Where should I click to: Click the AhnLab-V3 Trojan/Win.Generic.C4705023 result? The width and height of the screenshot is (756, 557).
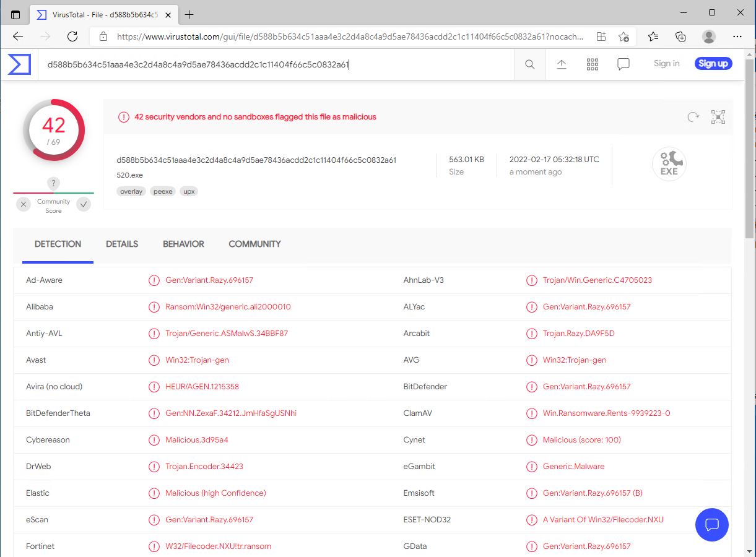click(x=597, y=280)
